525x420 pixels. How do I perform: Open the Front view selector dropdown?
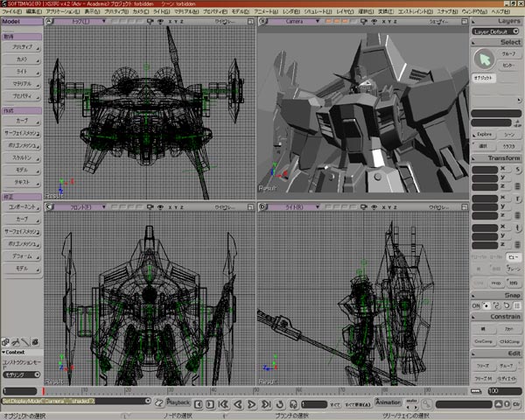pos(80,207)
